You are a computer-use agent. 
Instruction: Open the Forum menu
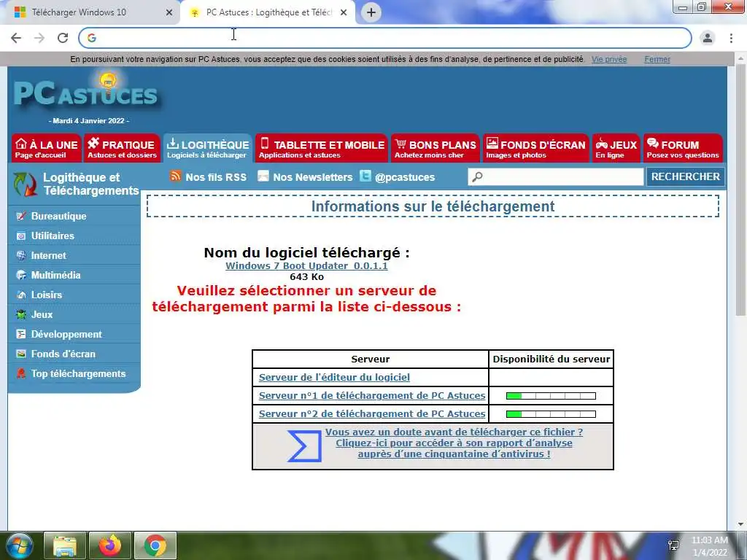[683, 148]
